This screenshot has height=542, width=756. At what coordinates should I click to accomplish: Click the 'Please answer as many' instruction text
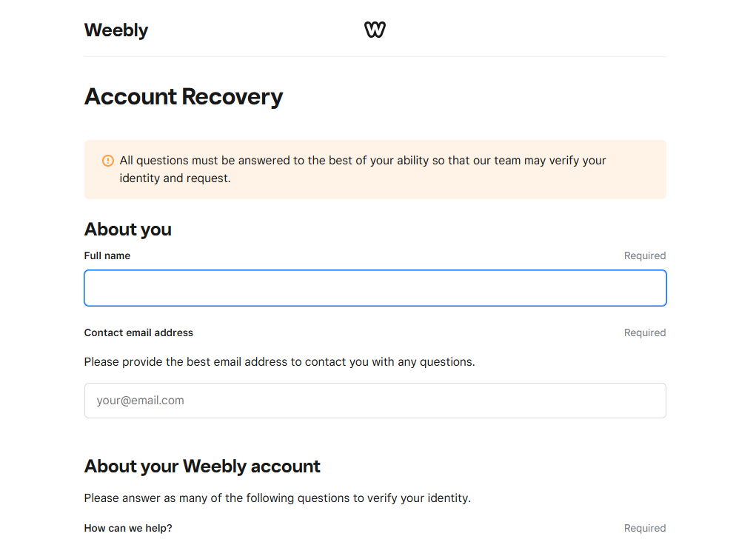[277, 498]
